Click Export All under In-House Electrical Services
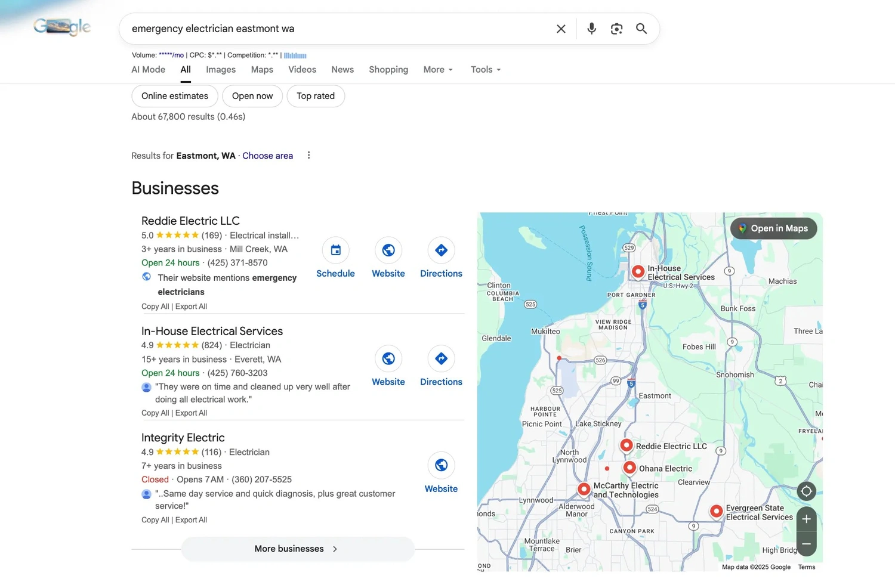895x588 pixels. tap(191, 413)
